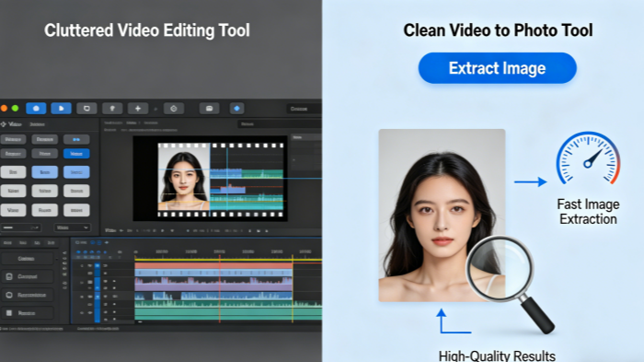Click the lightbulb-shaped icon in editor toolbar
The width and height of the screenshot is (644, 362).
(x=112, y=109)
